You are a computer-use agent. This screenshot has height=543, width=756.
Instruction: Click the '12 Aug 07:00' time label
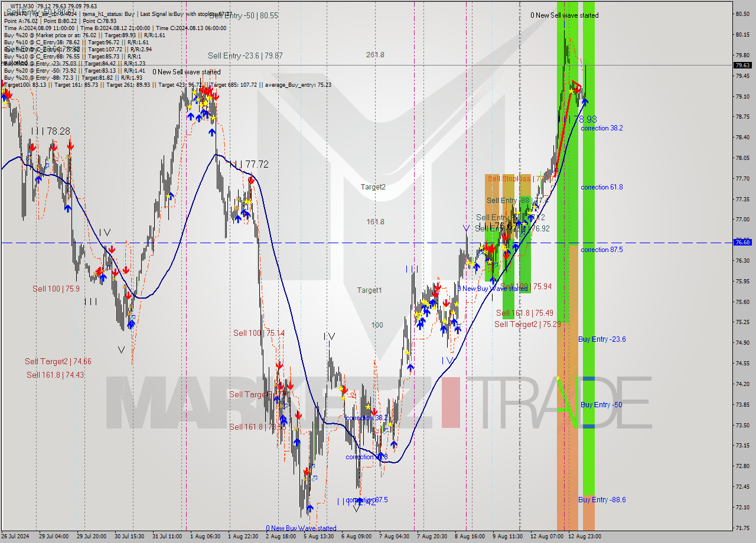tap(546, 537)
